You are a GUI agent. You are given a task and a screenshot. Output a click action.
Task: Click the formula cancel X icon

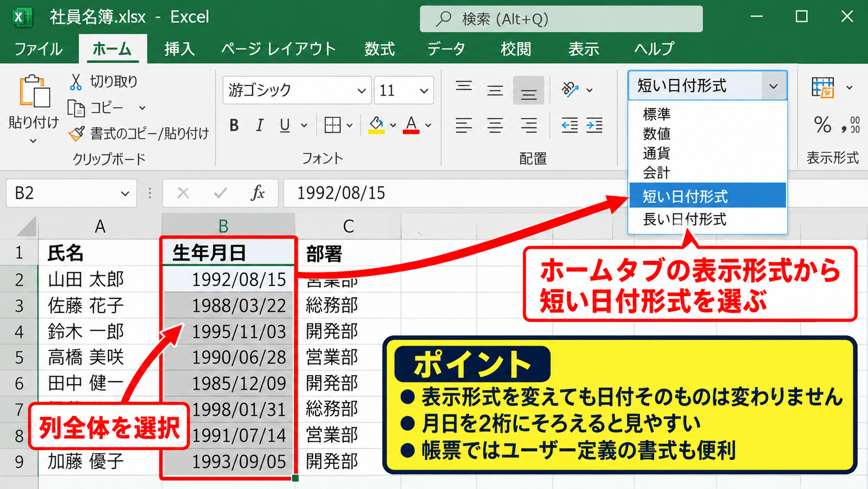click(x=183, y=193)
